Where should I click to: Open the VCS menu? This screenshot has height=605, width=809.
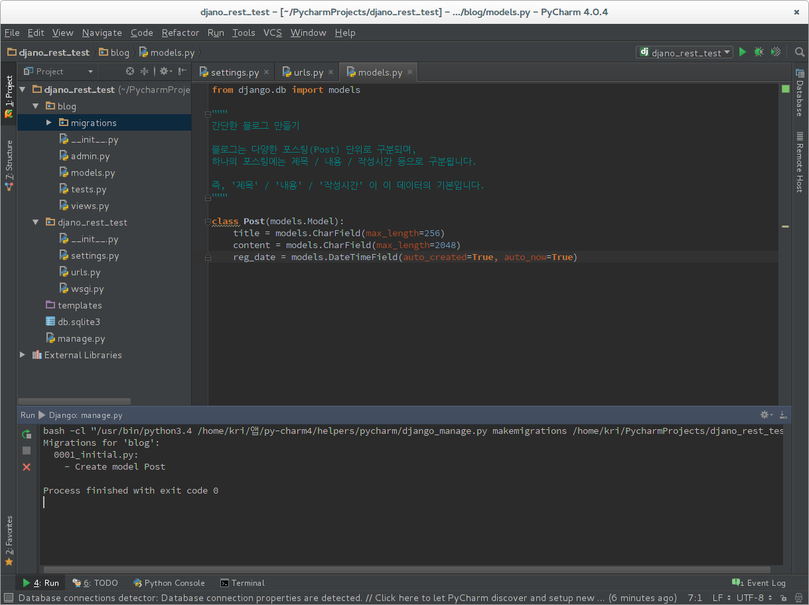click(272, 33)
